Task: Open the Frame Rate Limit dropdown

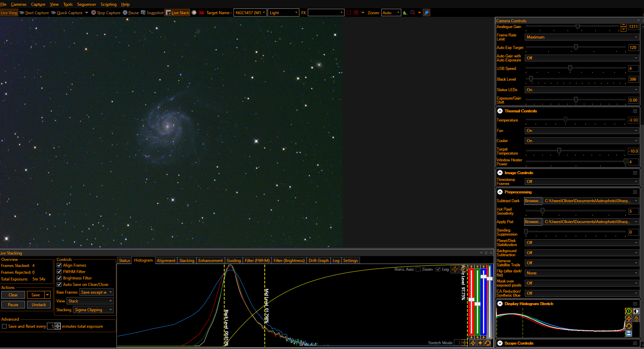Action: tap(582, 37)
